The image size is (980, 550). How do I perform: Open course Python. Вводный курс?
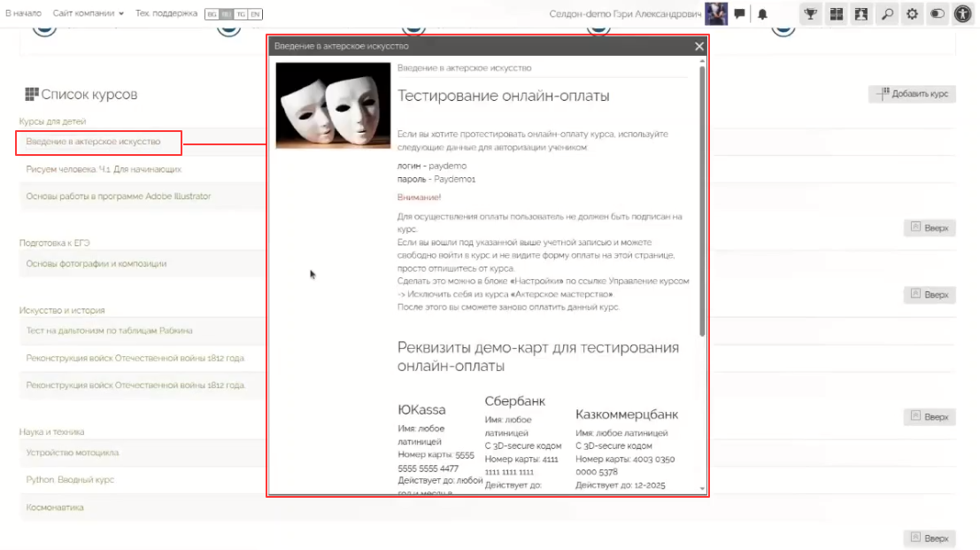pyautogui.click(x=70, y=480)
